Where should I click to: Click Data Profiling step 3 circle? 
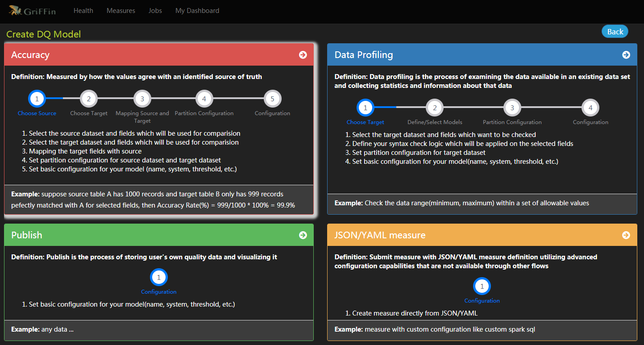coord(512,108)
